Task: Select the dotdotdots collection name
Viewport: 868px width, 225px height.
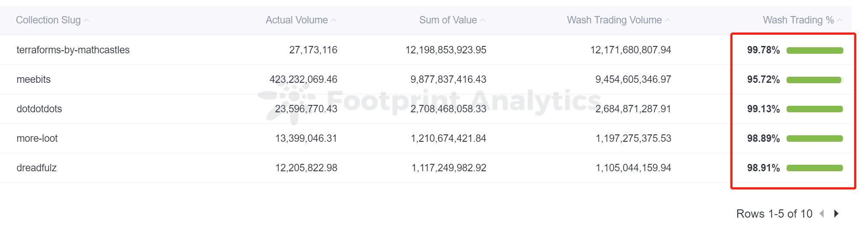Action: coord(39,109)
